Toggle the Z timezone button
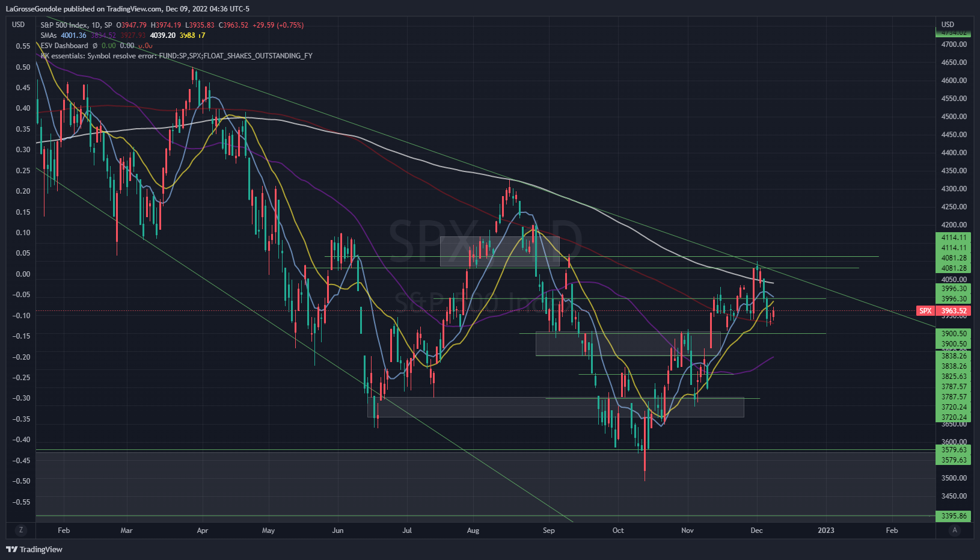This screenshot has width=980, height=560. pos(21,530)
